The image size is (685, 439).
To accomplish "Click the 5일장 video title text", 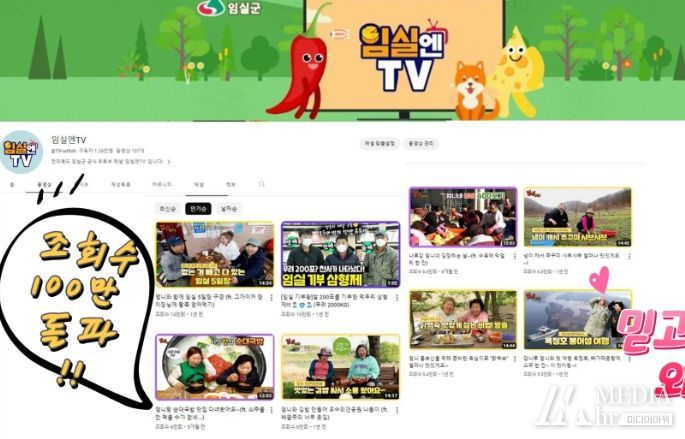I will [x=209, y=301].
